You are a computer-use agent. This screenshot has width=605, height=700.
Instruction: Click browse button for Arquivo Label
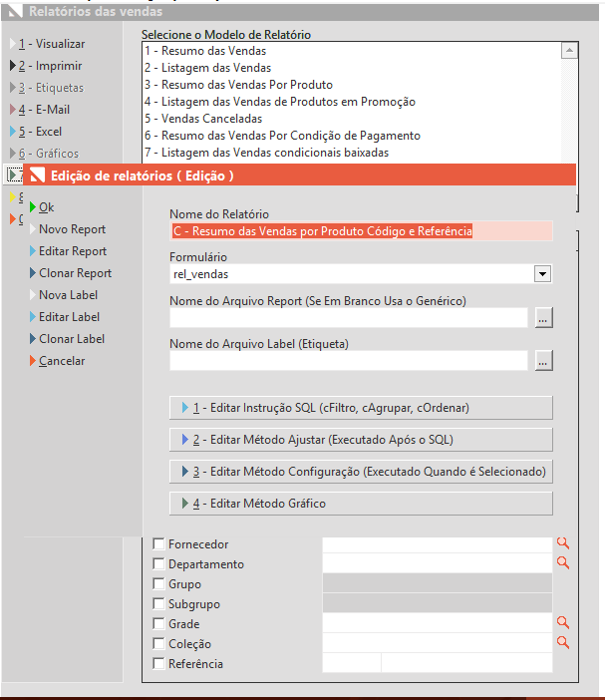pyautogui.click(x=543, y=360)
